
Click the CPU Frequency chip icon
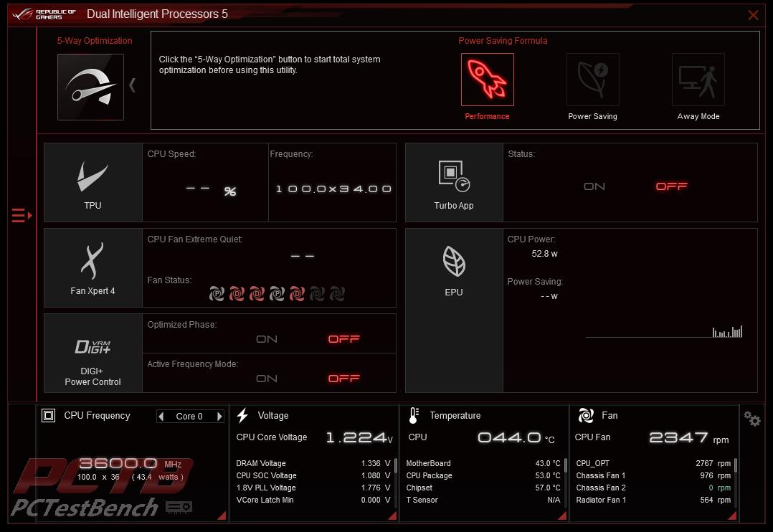click(x=48, y=416)
